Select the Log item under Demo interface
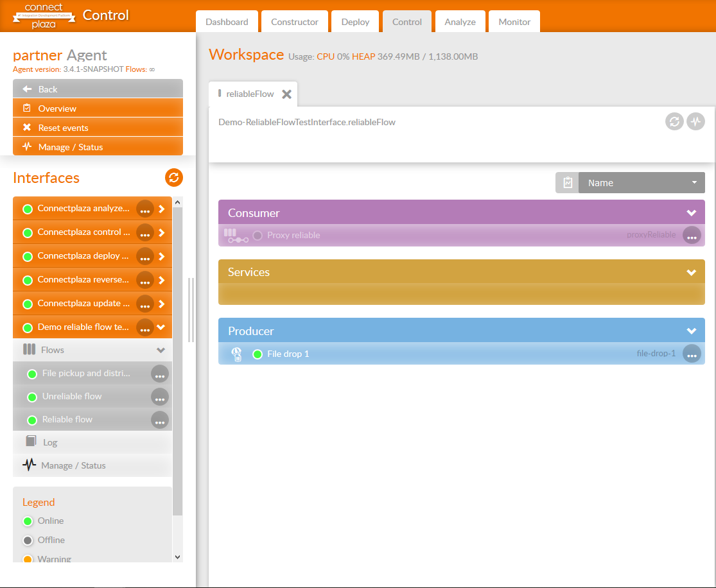This screenshot has width=716, height=588. [50, 442]
